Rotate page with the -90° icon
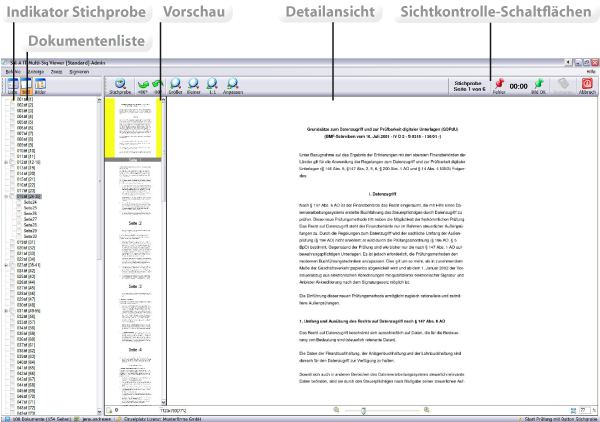The height and width of the screenshot is (422, 600). (157, 86)
